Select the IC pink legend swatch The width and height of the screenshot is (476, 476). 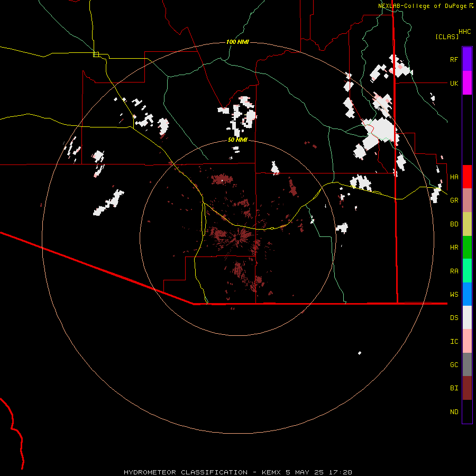point(467,341)
